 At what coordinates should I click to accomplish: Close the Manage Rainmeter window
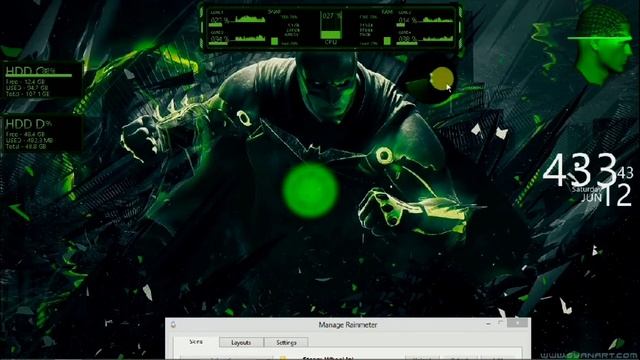pos(518,323)
